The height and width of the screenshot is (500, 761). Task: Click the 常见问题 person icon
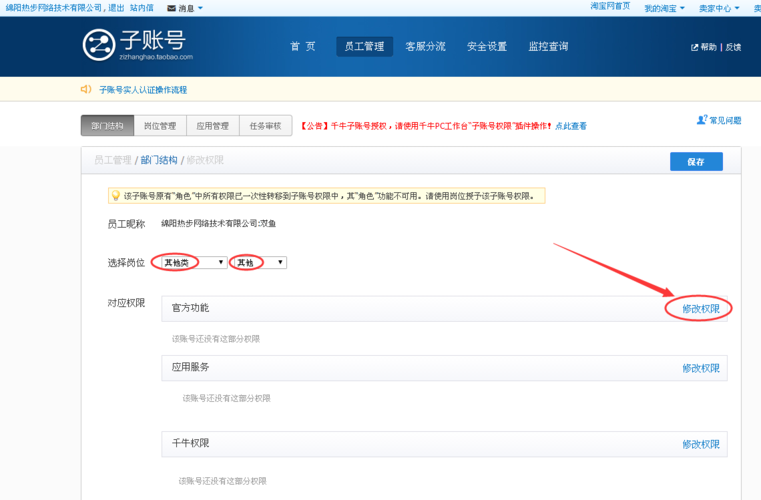click(x=702, y=119)
